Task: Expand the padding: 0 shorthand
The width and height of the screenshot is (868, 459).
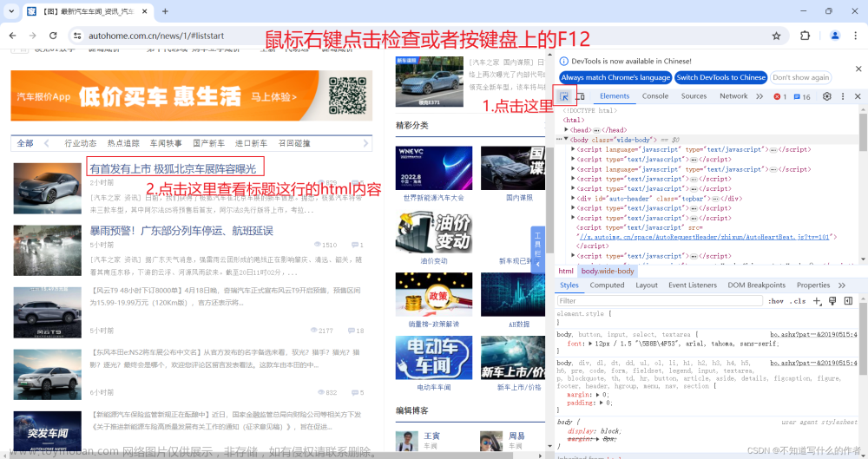Action: tap(601, 403)
